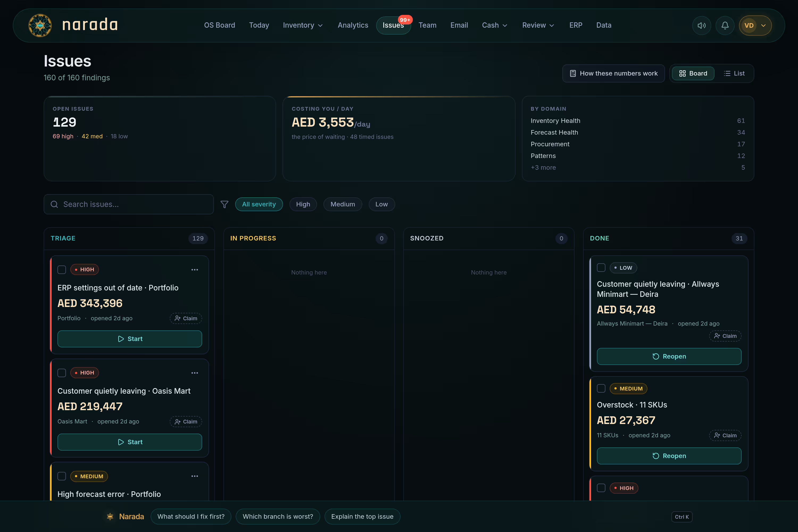798x532 pixels.
Task: Open Analytics
Action: tap(353, 26)
